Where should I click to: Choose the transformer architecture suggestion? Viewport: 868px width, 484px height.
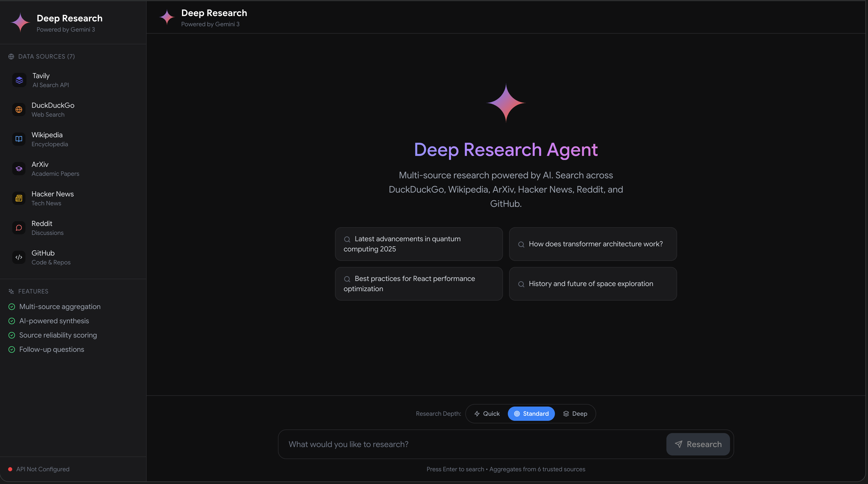point(593,244)
